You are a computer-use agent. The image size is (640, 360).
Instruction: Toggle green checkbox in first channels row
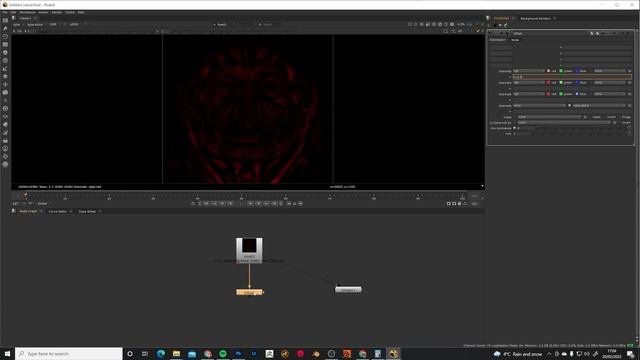click(x=561, y=71)
